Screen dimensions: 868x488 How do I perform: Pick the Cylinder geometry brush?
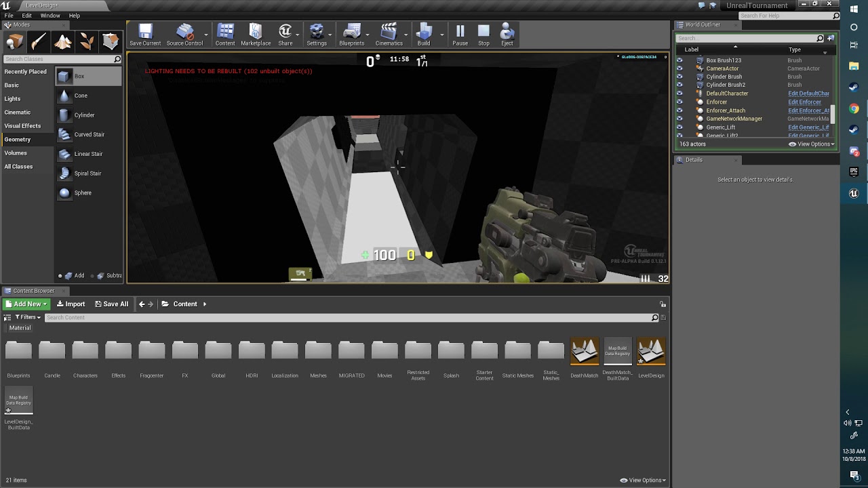click(x=89, y=115)
